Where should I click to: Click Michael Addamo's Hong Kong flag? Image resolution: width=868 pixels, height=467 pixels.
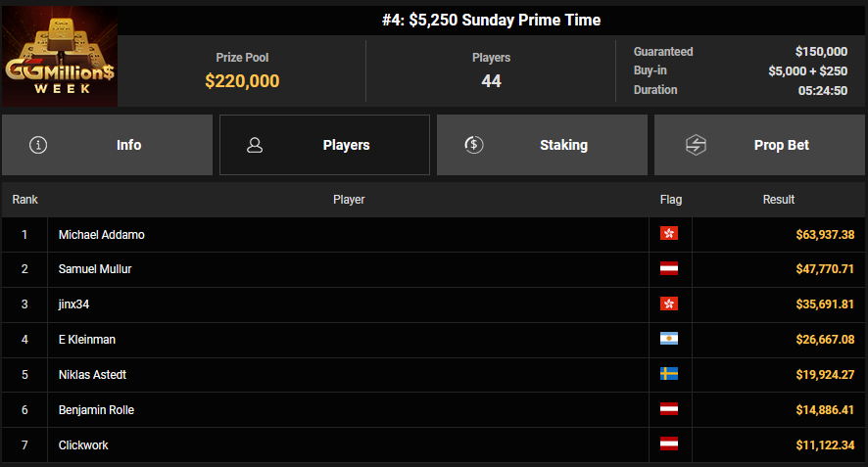(x=669, y=234)
